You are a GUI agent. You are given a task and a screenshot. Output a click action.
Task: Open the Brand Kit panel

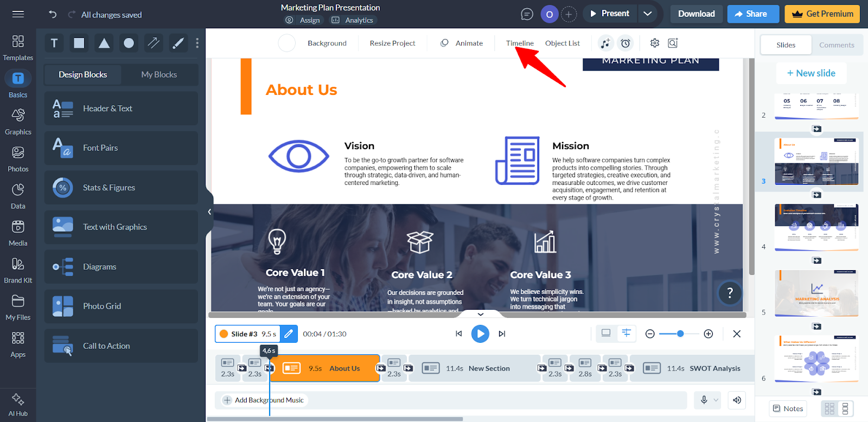18,270
